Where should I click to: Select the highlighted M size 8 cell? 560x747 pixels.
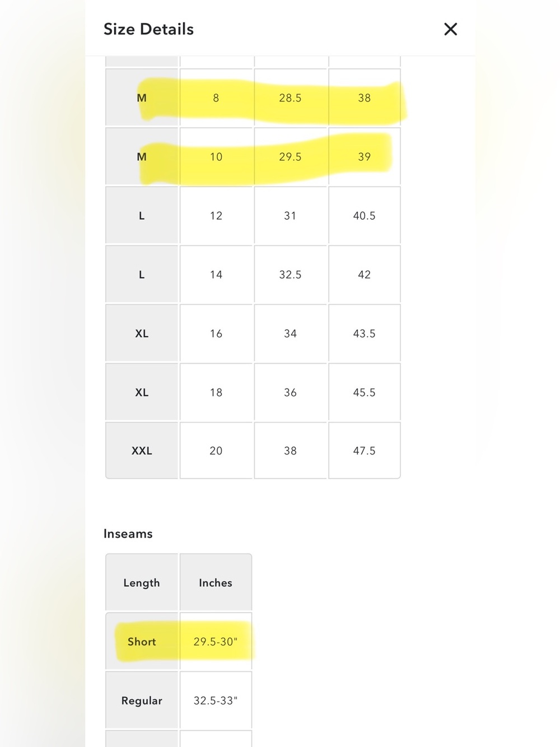click(x=216, y=98)
